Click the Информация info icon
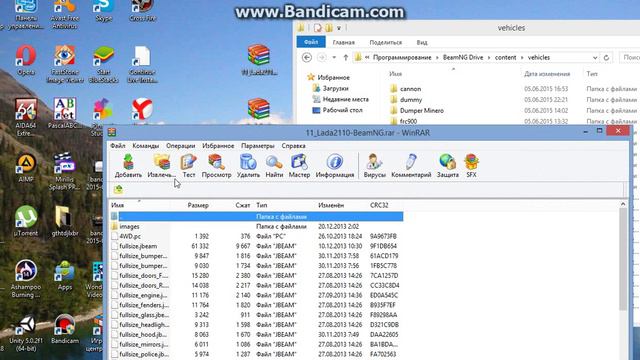This screenshot has width=640, height=360. click(x=335, y=166)
